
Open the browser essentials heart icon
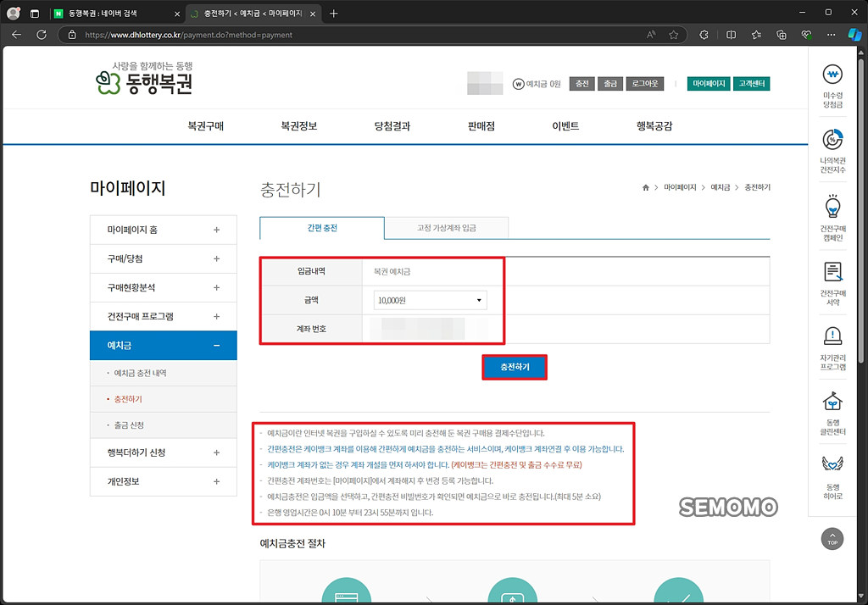pyautogui.click(x=807, y=35)
